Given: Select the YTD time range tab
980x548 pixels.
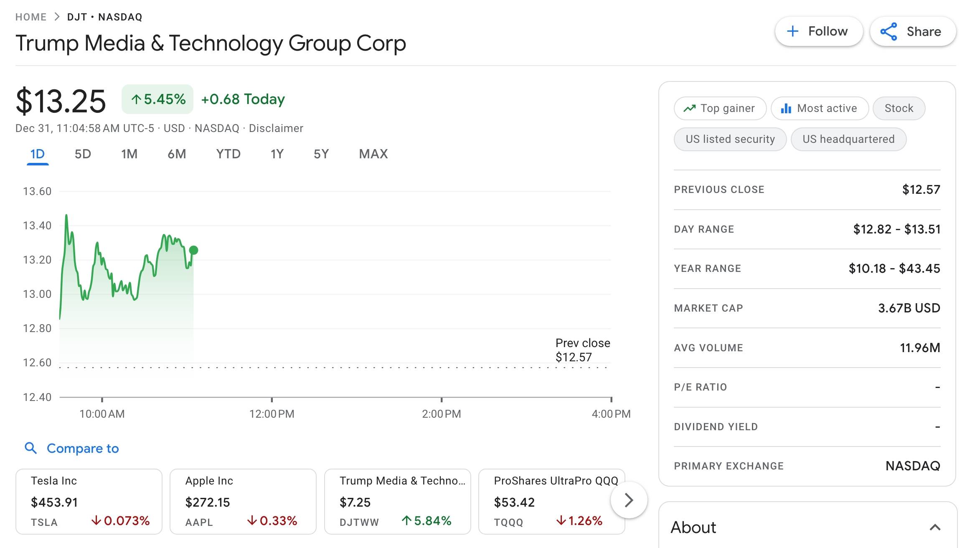Looking at the screenshot, I should coord(228,154).
